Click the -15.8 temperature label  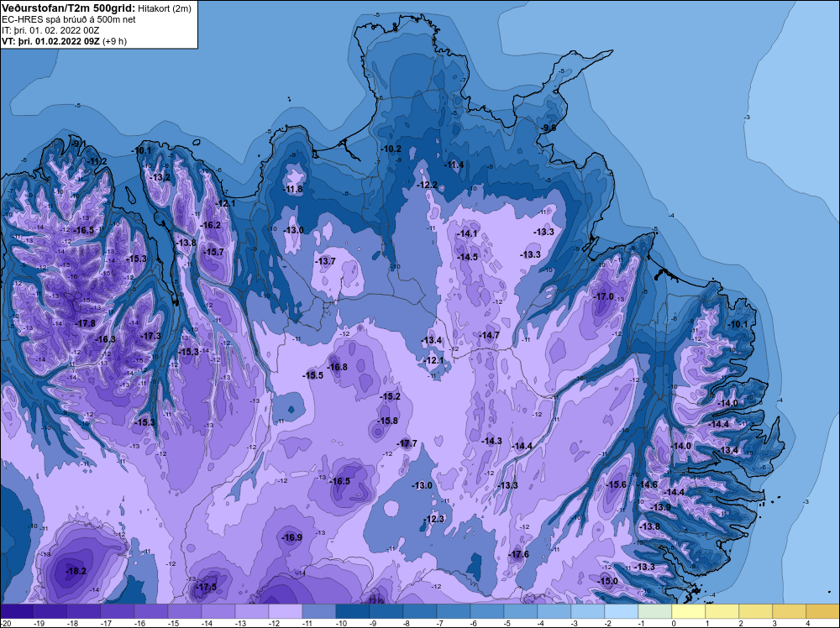coord(387,421)
